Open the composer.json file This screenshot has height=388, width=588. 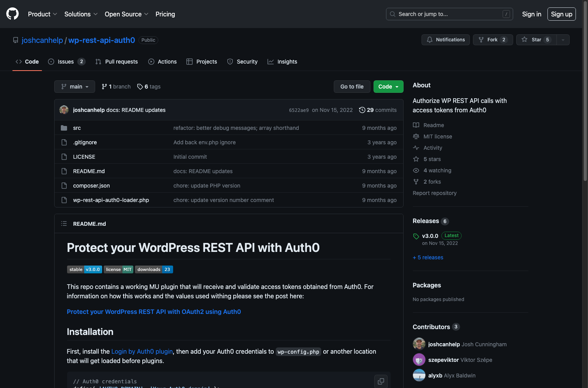tap(91, 186)
